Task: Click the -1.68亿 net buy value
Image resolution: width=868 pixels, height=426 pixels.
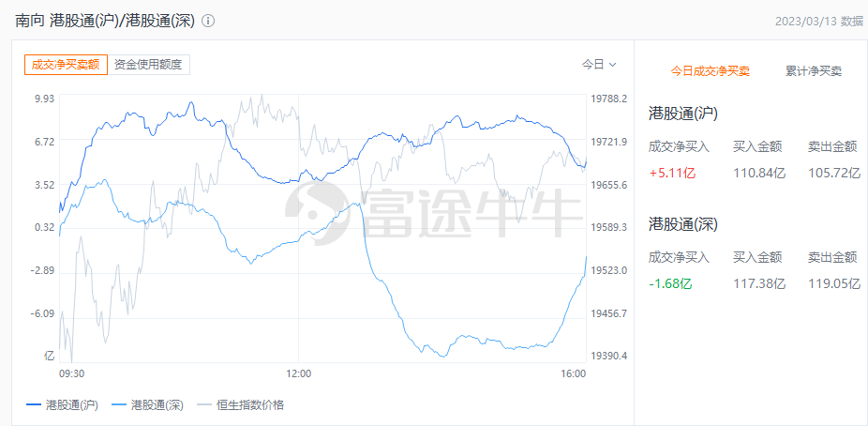Action: pyautogui.click(x=670, y=283)
